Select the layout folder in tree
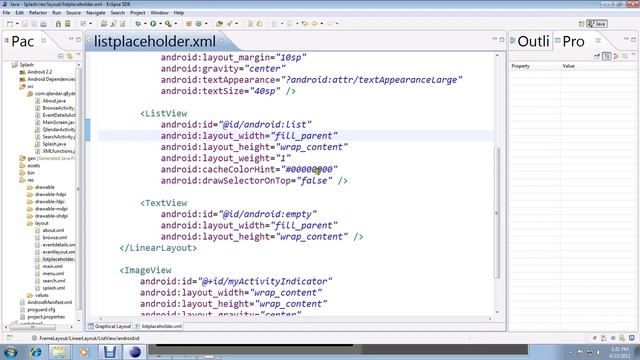The height and width of the screenshot is (360, 640). pyautogui.click(x=41, y=223)
